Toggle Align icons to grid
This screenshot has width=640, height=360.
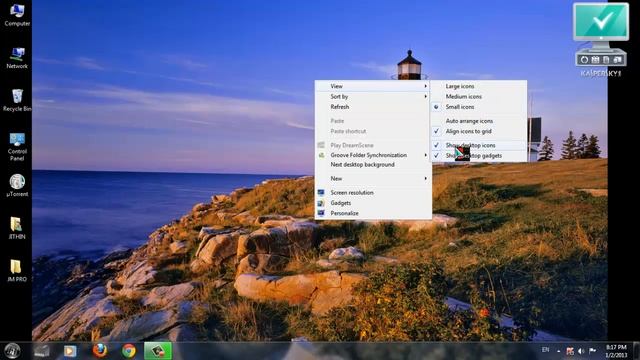(x=479, y=131)
